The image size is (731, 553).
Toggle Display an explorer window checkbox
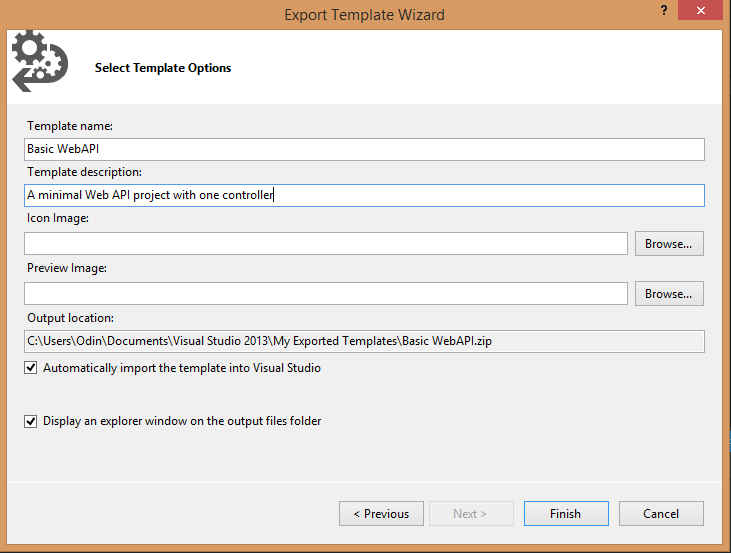[31, 421]
